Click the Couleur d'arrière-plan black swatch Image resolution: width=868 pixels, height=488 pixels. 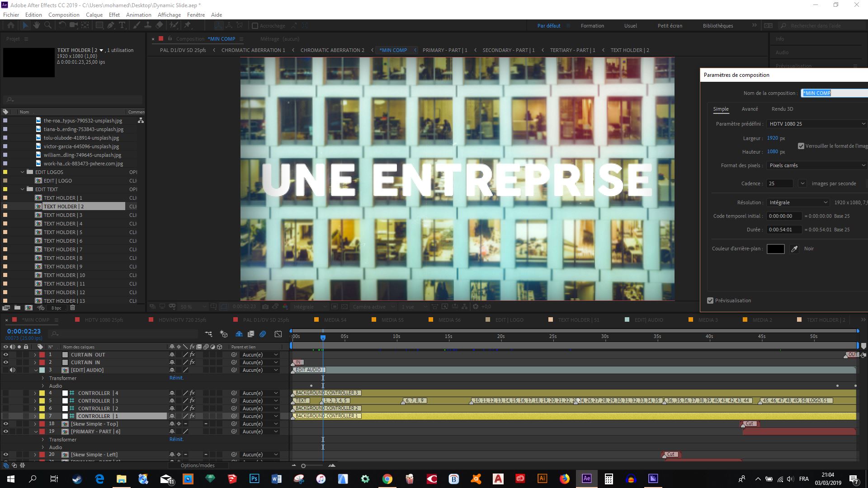tap(775, 249)
